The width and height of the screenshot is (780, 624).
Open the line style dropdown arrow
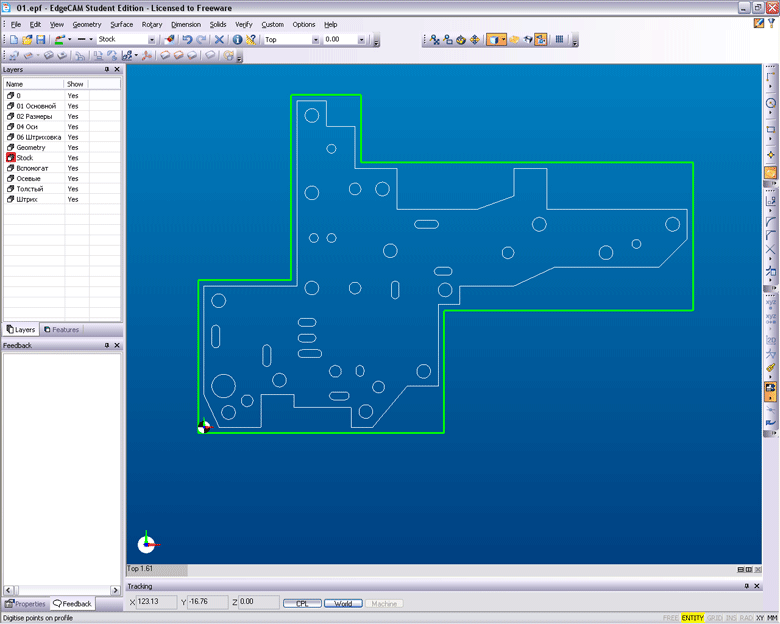coord(91,39)
